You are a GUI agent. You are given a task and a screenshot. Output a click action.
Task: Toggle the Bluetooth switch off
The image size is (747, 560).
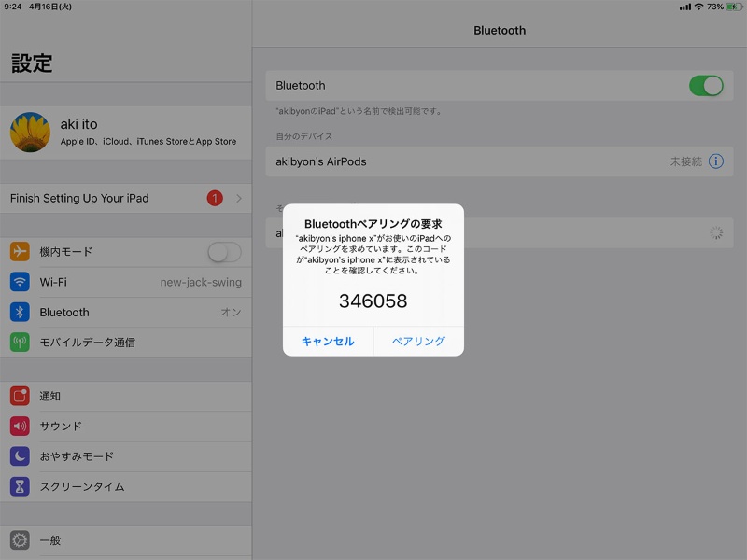pyautogui.click(x=706, y=86)
